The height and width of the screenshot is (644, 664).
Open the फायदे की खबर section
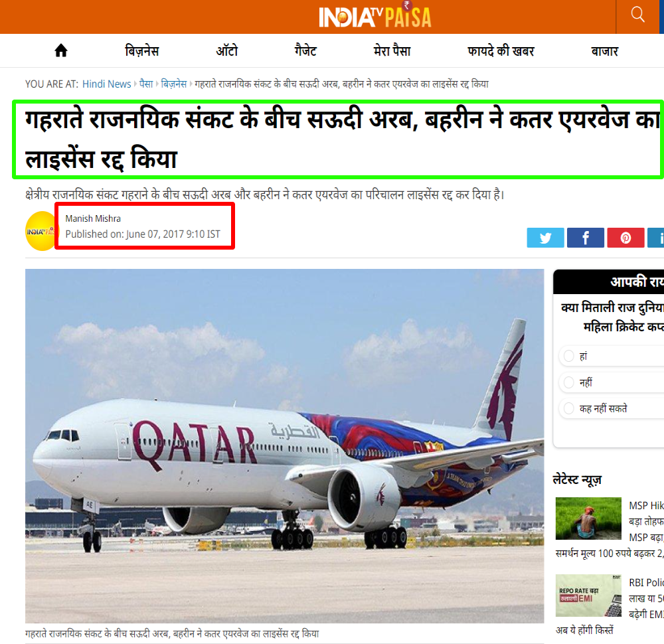click(x=501, y=51)
